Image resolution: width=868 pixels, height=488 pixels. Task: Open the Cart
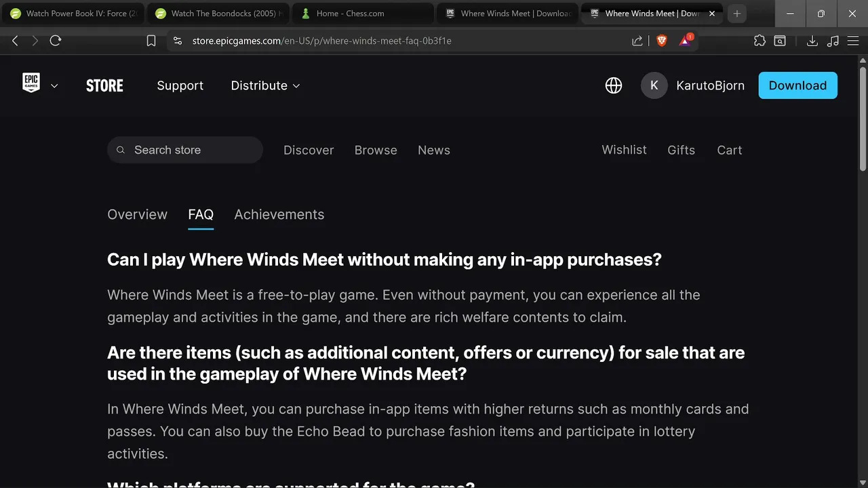click(730, 150)
